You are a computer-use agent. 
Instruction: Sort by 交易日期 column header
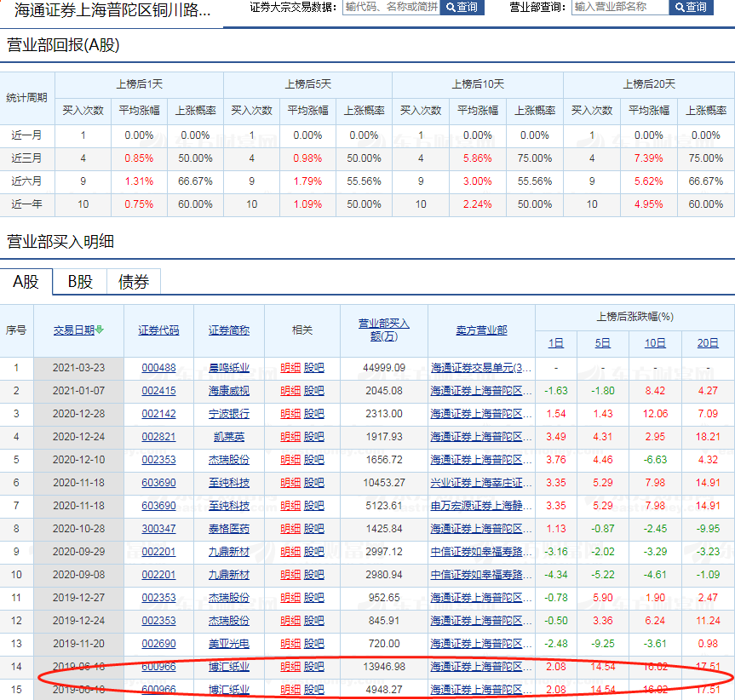(x=74, y=330)
